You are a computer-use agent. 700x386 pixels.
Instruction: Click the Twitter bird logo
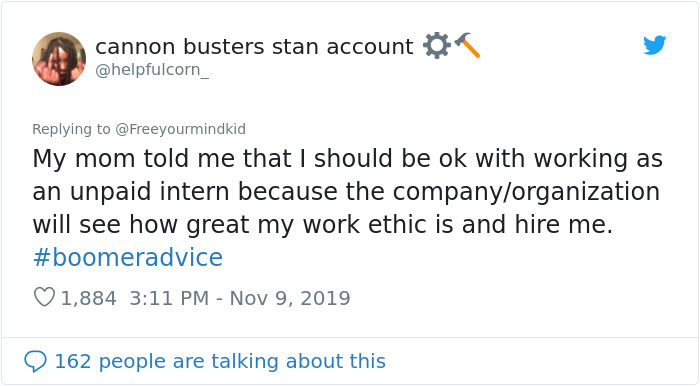pos(654,45)
